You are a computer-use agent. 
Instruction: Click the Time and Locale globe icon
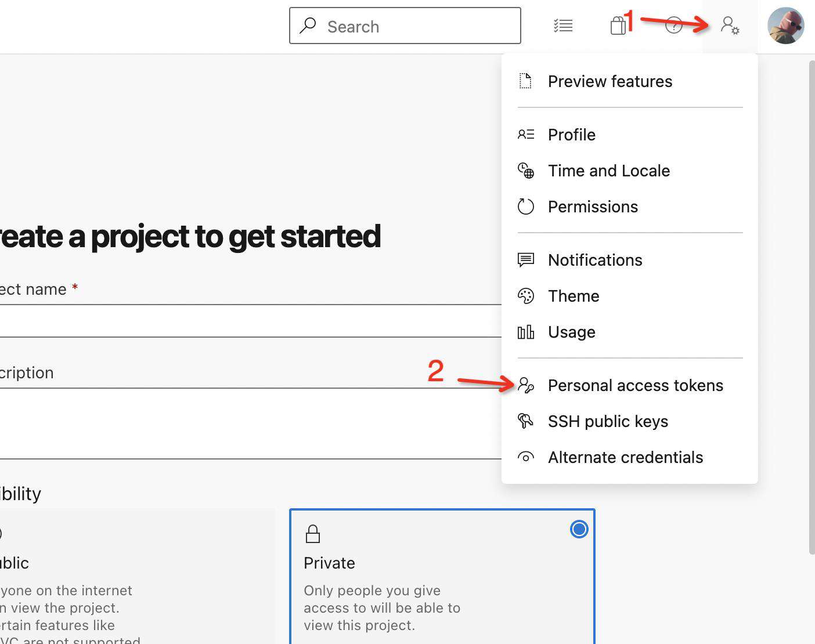pyautogui.click(x=526, y=171)
